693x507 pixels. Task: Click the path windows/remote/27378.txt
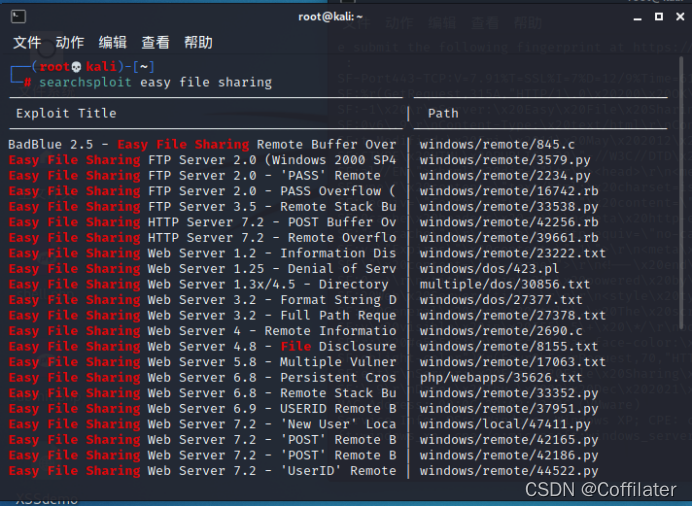pyautogui.click(x=513, y=315)
